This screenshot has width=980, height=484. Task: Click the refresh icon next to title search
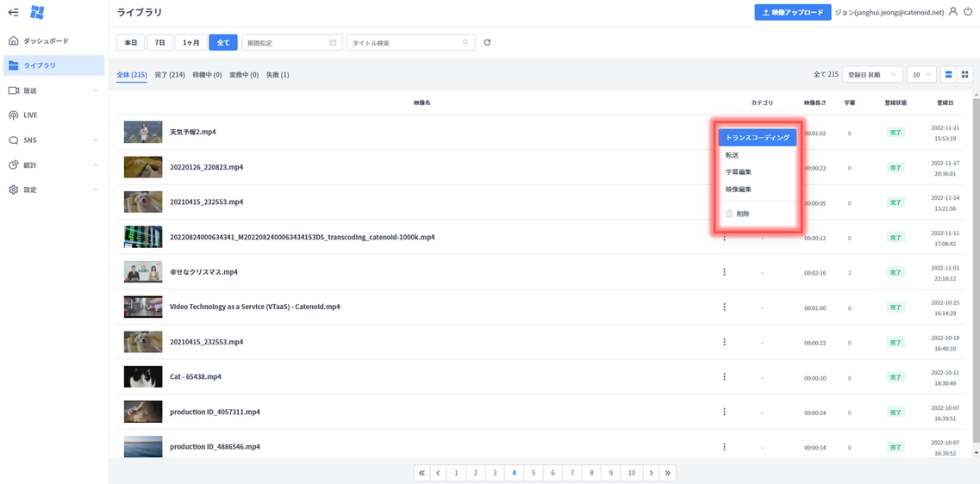[x=487, y=42]
